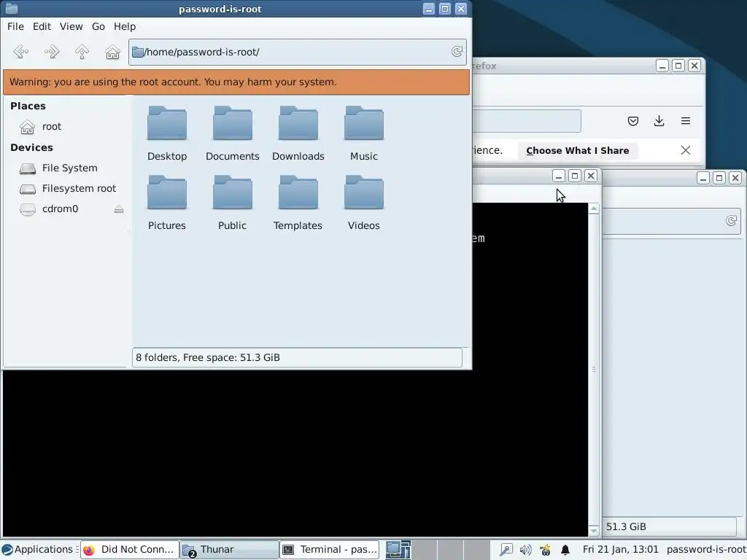
Task: Go back with the back arrow in Thunar
Action: click(21, 52)
